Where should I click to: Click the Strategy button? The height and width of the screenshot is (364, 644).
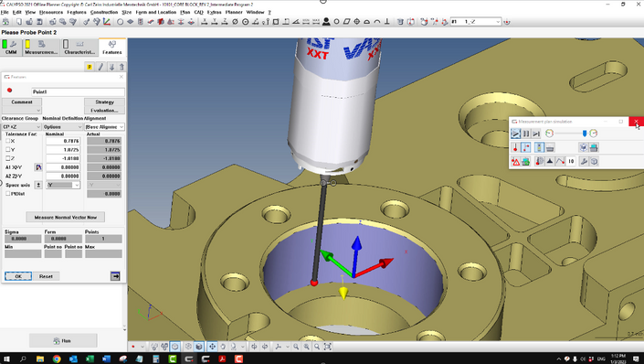coord(104,102)
